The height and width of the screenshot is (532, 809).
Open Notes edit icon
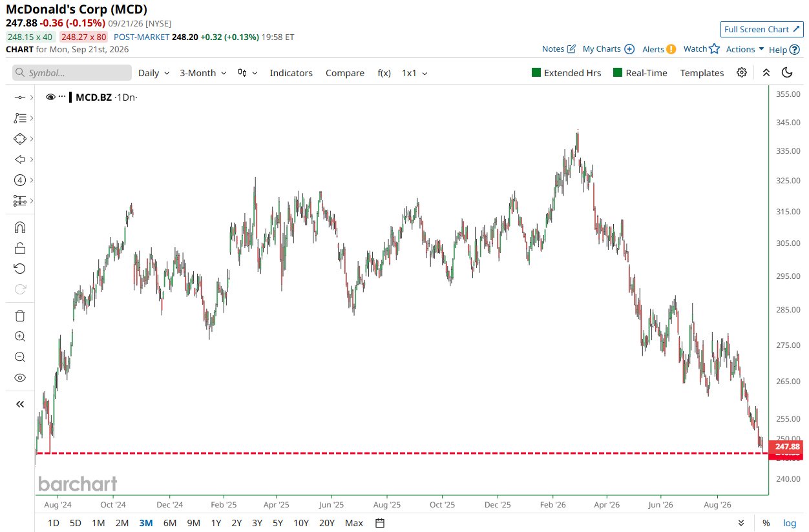tap(571, 49)
